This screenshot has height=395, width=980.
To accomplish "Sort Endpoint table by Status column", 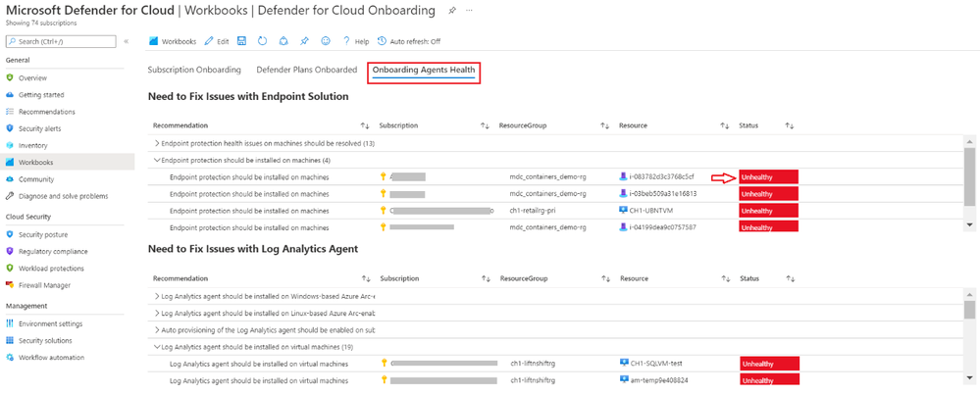I will pos(790,126).
